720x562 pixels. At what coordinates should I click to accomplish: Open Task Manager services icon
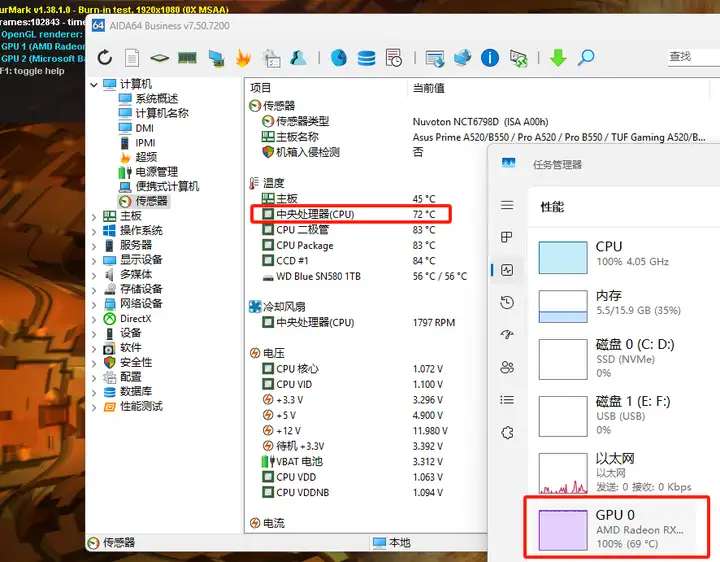[507, 433]
